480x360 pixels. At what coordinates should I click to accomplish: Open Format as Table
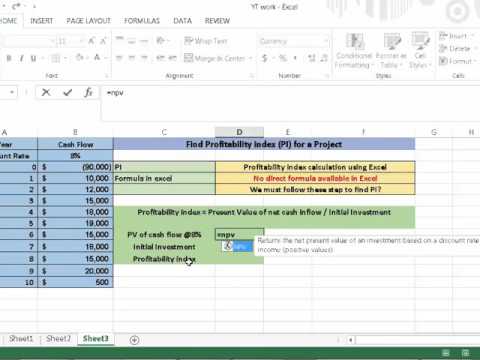(391, 51)
